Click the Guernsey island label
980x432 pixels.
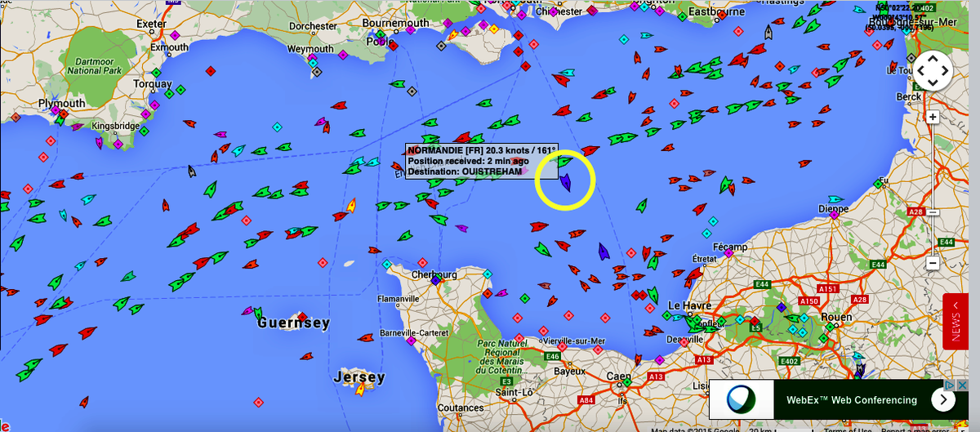point(293,323)
